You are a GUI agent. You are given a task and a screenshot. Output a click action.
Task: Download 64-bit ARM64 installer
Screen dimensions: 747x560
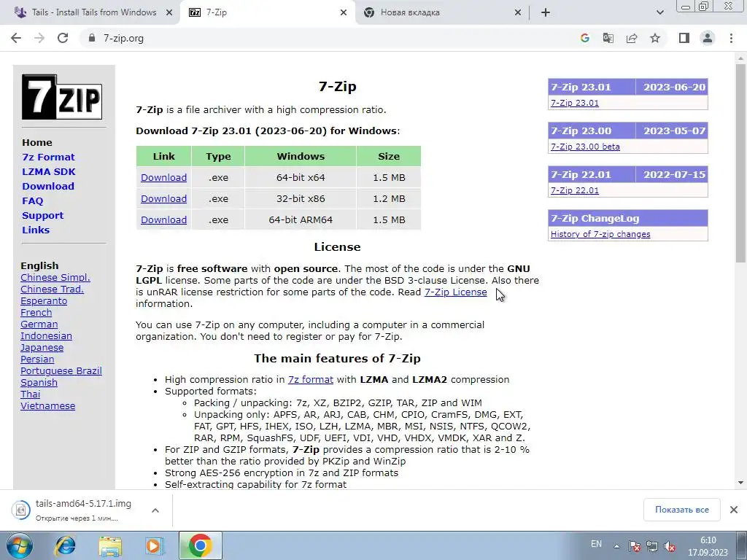(163, 219)
